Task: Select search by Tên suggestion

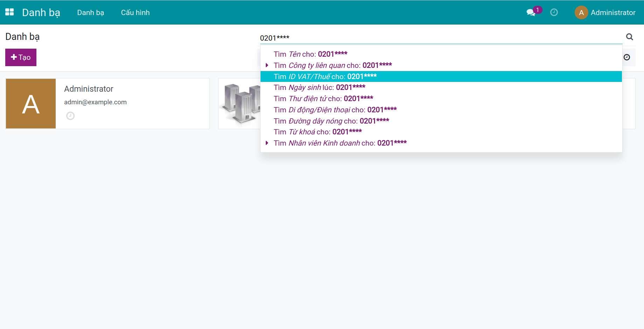Action: point(310,54)
